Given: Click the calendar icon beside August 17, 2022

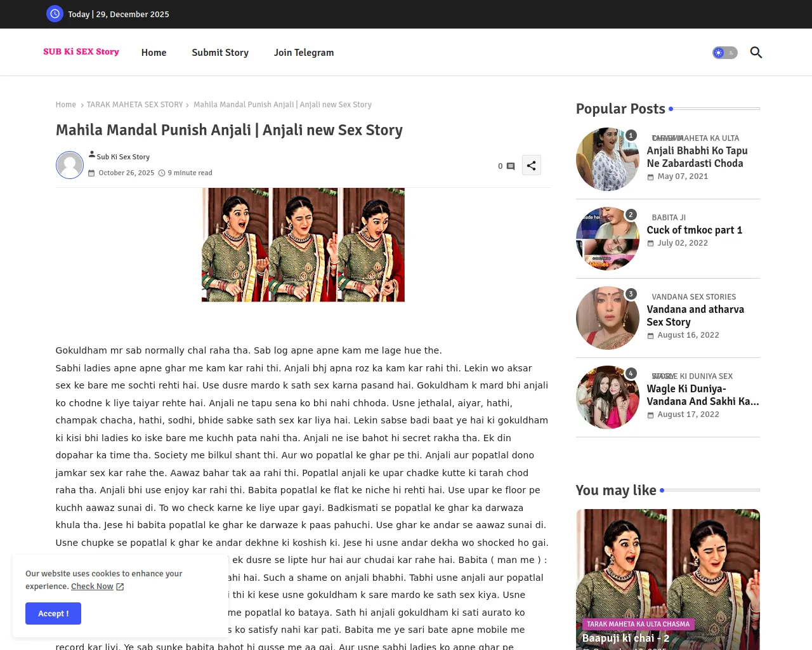Looking at the screenshot, I should (650, 415).
